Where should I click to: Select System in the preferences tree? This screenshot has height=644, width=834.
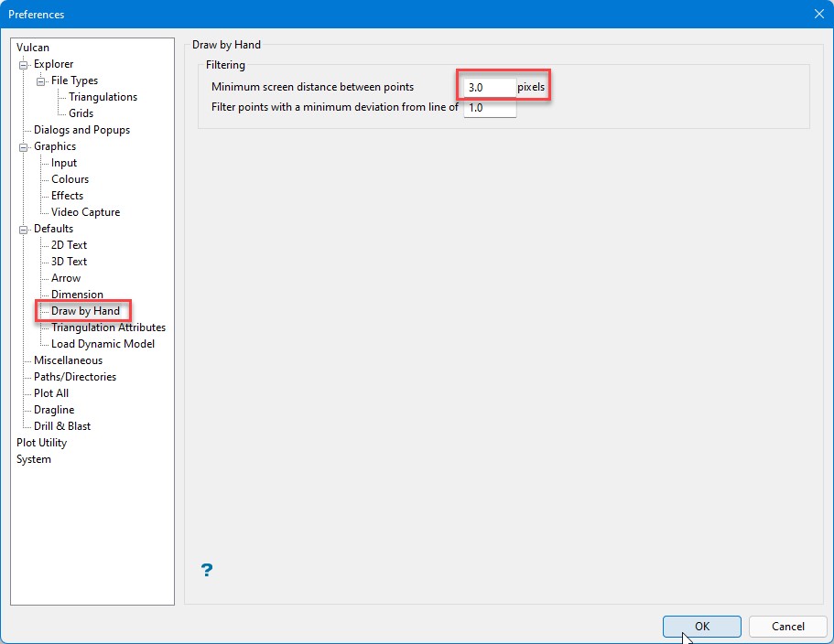point(34,459)
